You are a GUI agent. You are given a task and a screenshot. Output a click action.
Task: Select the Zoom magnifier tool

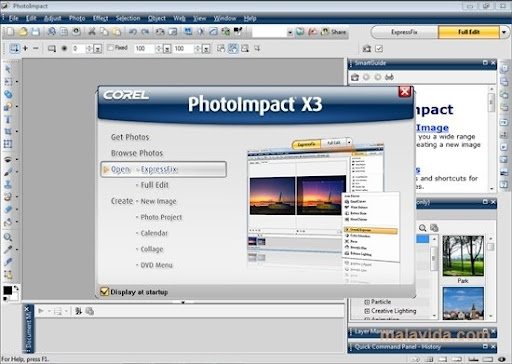point(8,237)
